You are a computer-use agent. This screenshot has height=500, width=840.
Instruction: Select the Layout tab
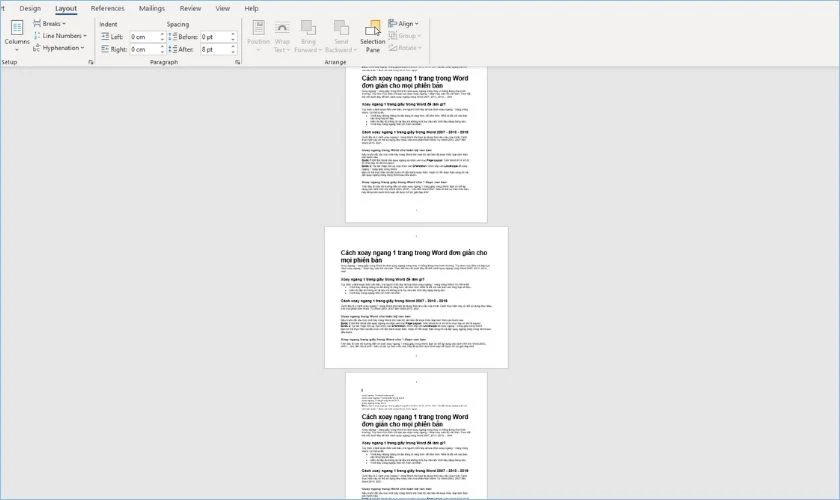(x=66, y=8)
